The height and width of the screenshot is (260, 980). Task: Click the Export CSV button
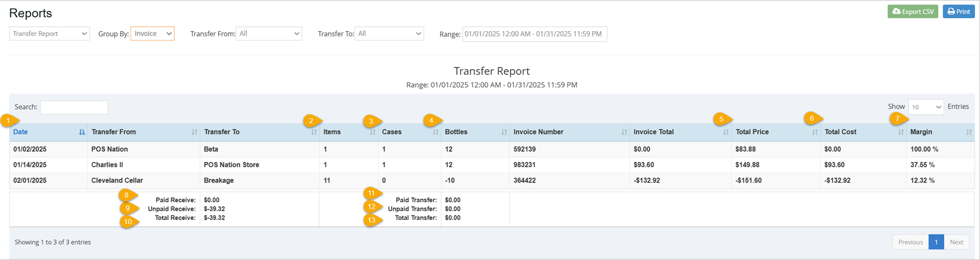913,12
